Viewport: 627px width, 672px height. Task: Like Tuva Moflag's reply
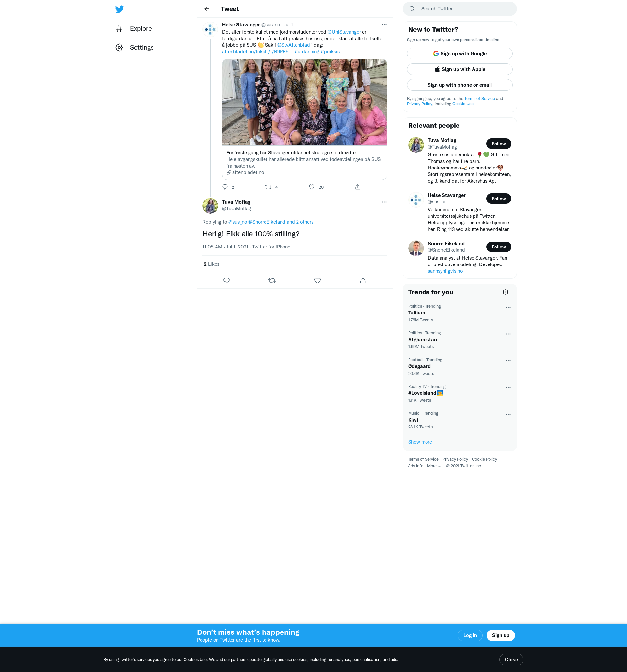point(317,280)
